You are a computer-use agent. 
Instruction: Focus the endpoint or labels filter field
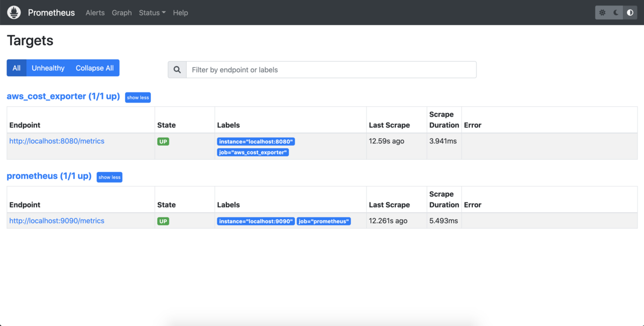pyautogui.click(x=331, y=70)
